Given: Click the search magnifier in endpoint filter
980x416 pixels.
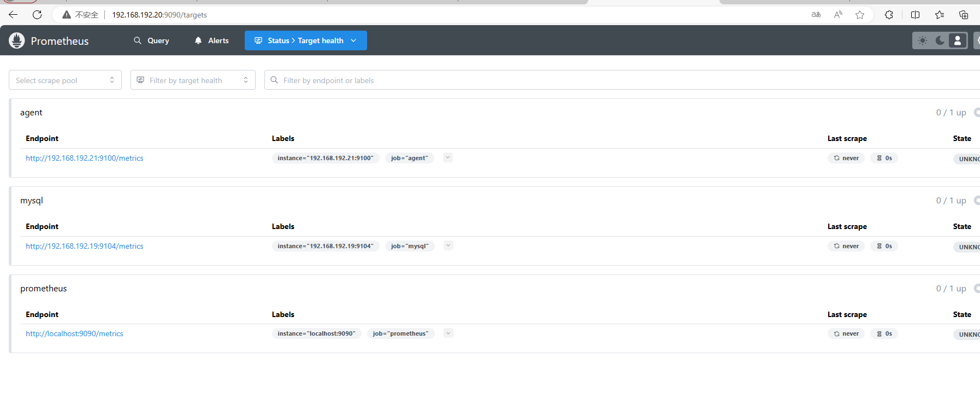Looking at the screenshot, I should pyautogui.click(x=274, y=80).
